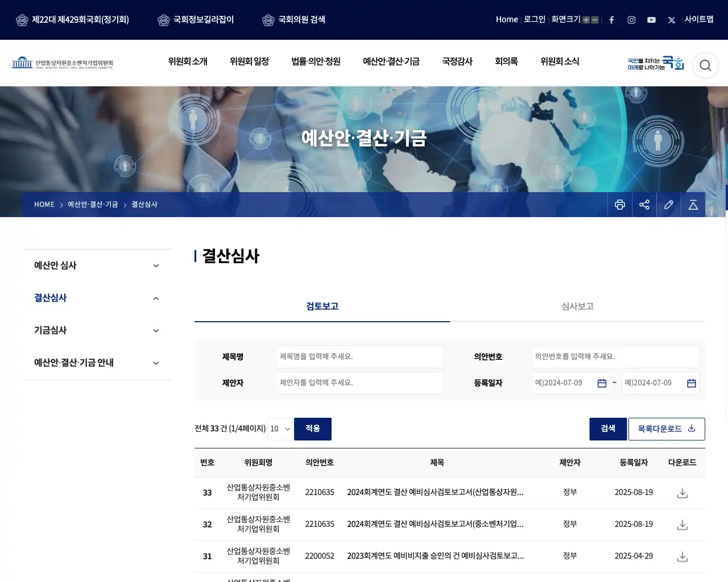Open the 사이트맵 link
Image resolution: width=728 pixels, height=582 pixels.
point(699,19)
